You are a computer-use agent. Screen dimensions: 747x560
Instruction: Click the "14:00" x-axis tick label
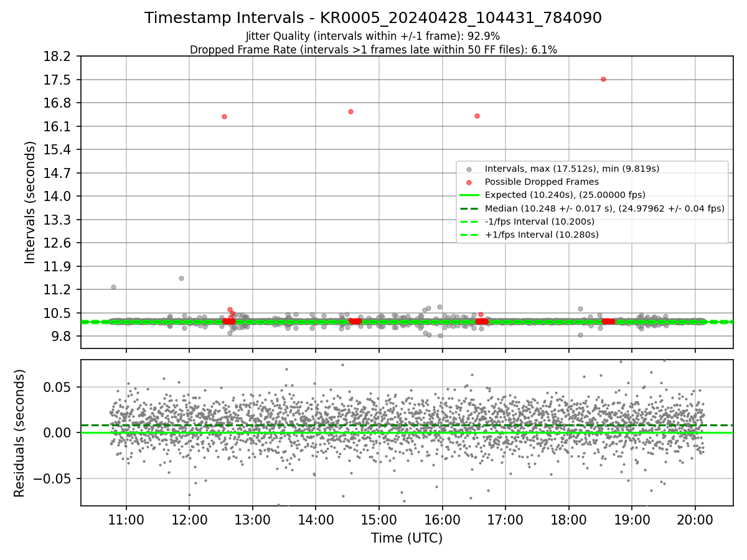pyautogui.click(x=316, y=520)
